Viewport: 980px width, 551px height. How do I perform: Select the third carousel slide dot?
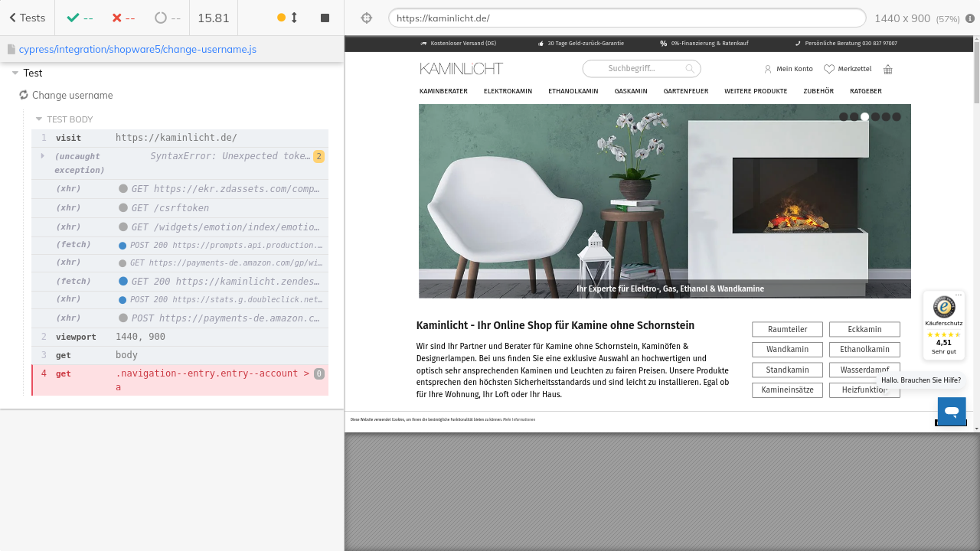(x=864, y=117)
